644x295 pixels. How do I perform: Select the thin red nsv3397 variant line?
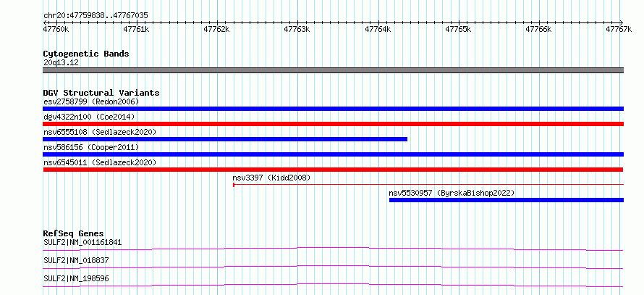click(x=428, y=185)
